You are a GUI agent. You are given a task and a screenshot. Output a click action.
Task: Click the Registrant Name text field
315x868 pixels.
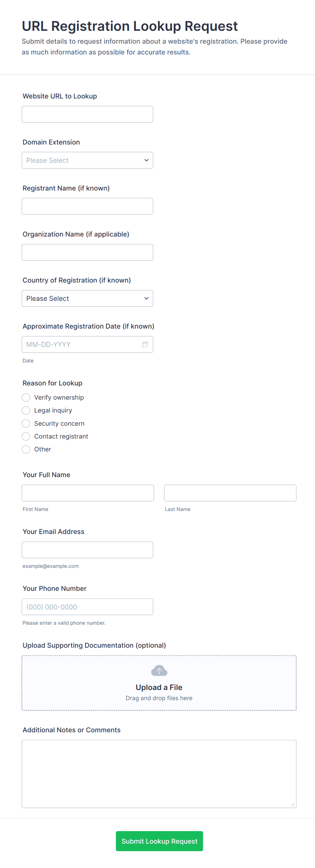click(x=87, y=206)
